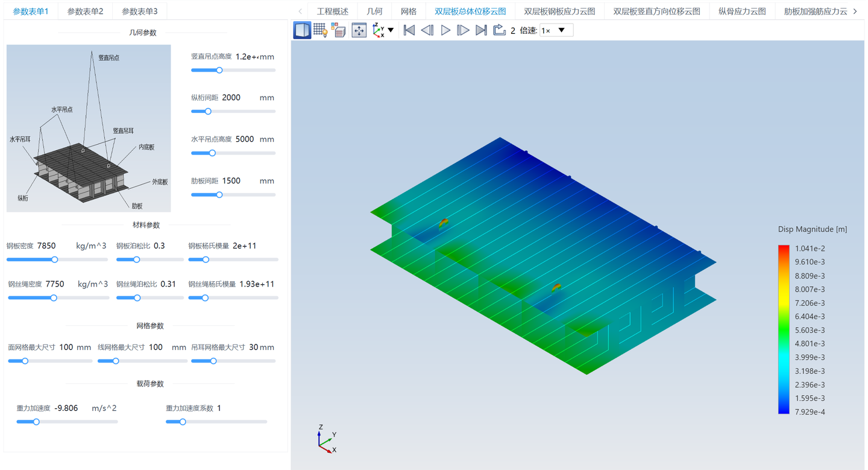
Task: Adjust the 面网格最大尺寸 slider
Action: [x=50, y=361]
